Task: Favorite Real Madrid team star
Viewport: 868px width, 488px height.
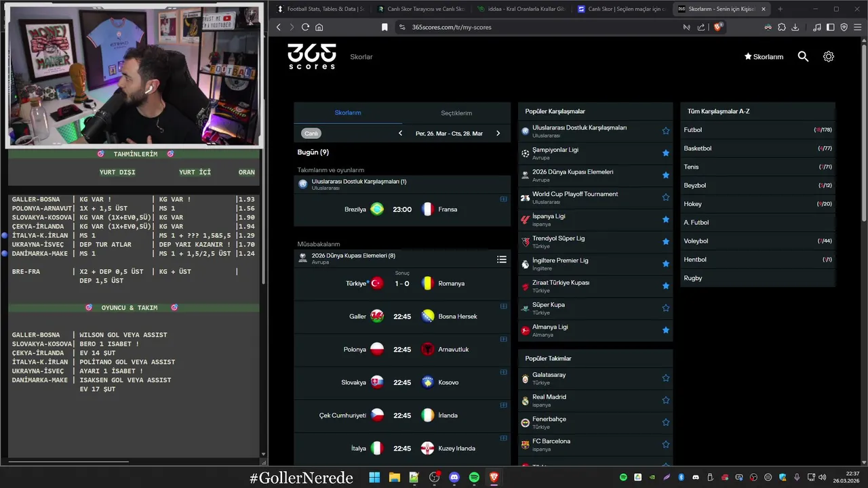Action: [x=666, y=401]
